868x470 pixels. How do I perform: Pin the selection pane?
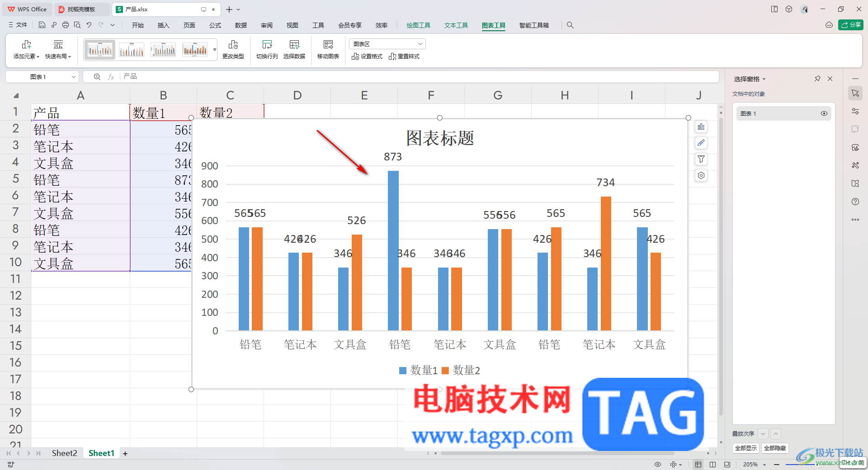point(817,79)
